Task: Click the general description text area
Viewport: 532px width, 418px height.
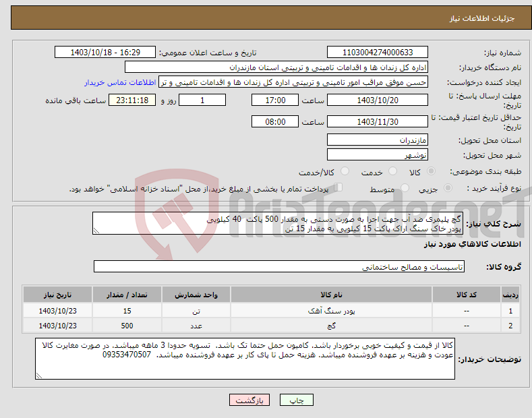Action: pos(278,223)
